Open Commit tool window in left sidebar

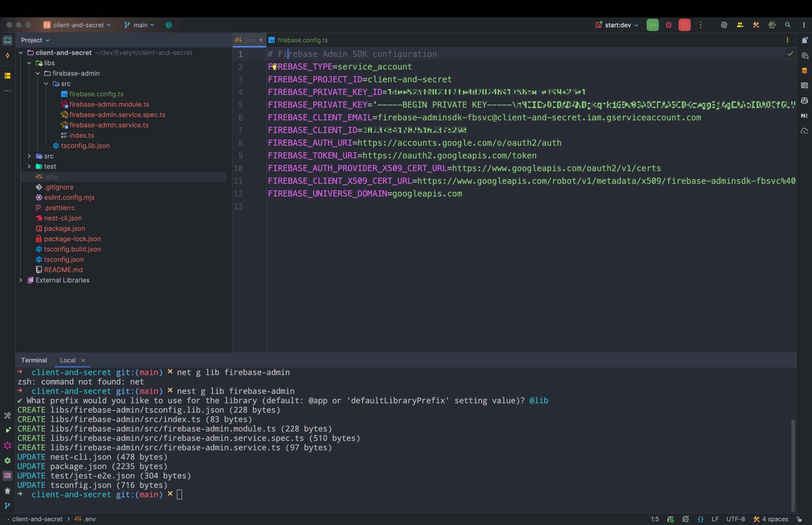click(x=8, y=56)
